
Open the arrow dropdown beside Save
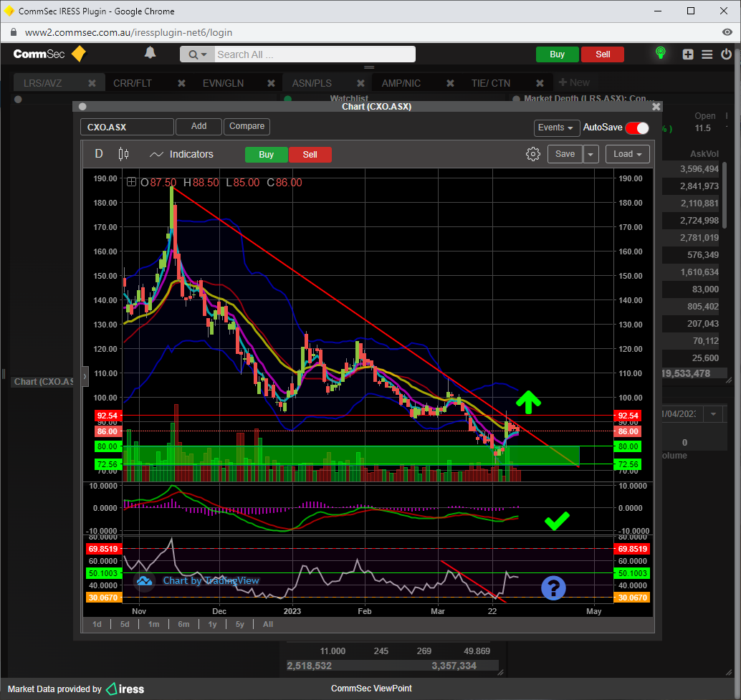(591, 154)
